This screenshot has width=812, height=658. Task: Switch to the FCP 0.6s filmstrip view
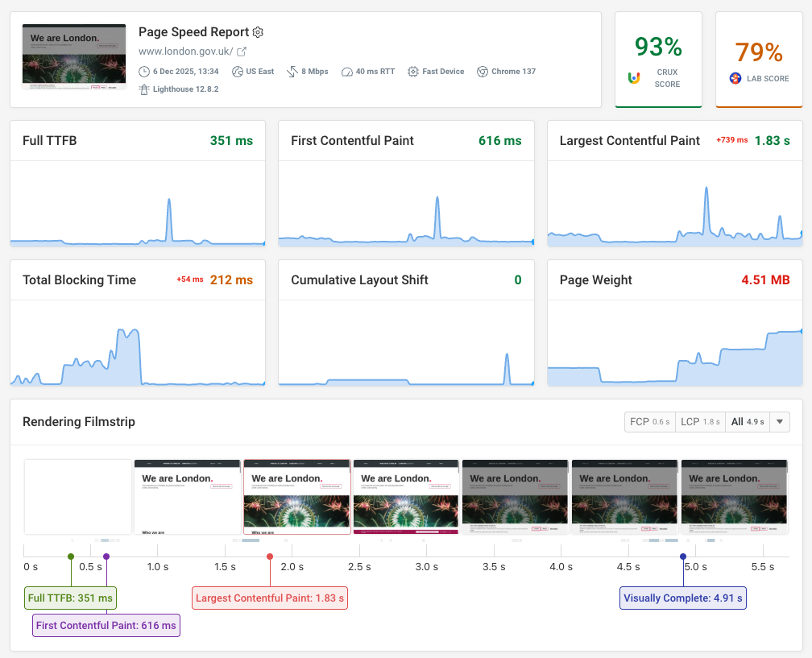coord(649,421)
